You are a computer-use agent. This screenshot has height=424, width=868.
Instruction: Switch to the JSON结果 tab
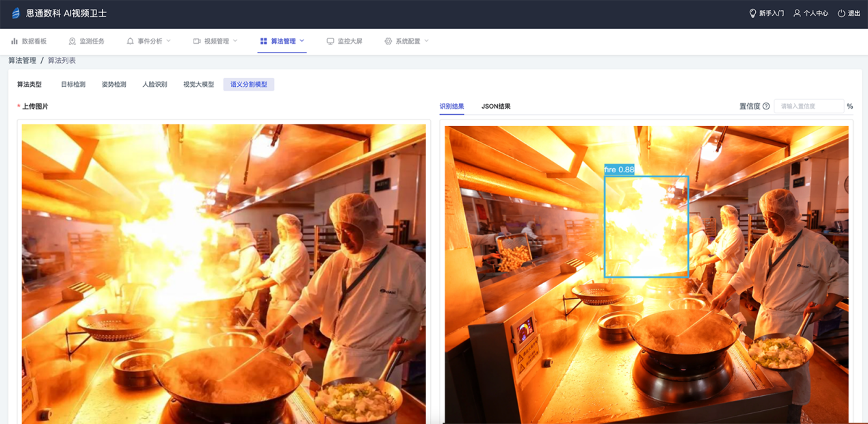click(x=496, y=106)
